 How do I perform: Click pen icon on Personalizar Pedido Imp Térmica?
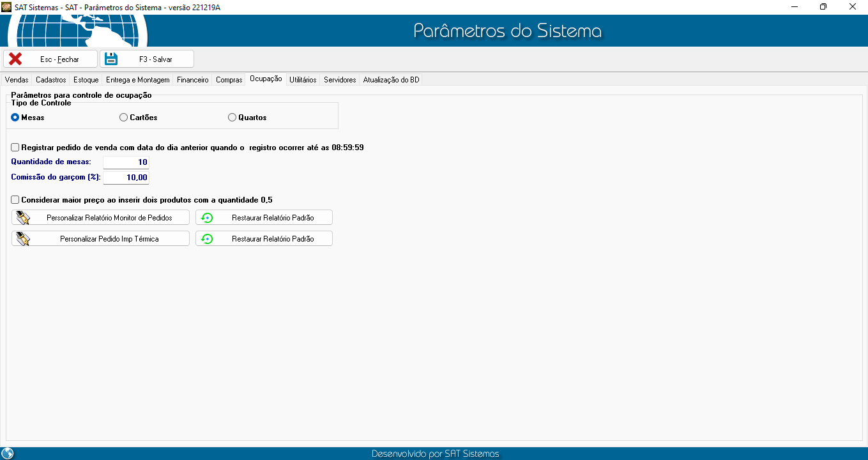[23, 239]
